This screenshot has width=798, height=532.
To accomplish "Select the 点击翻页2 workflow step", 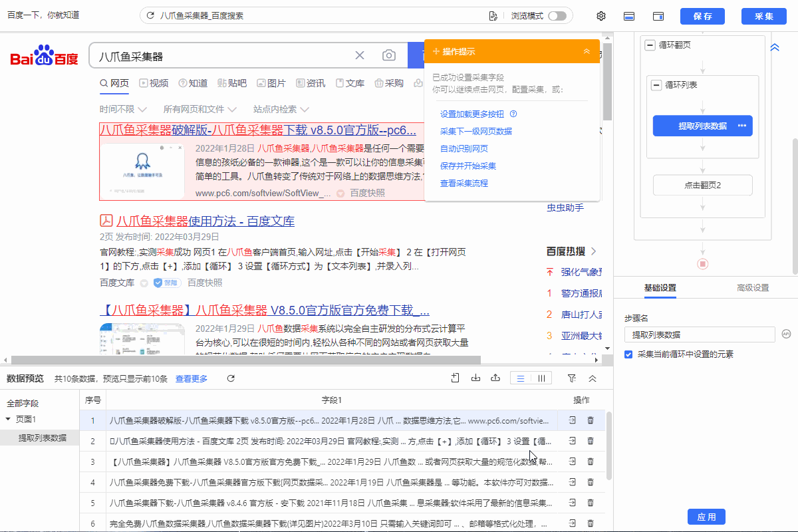I will coord(702,185).
